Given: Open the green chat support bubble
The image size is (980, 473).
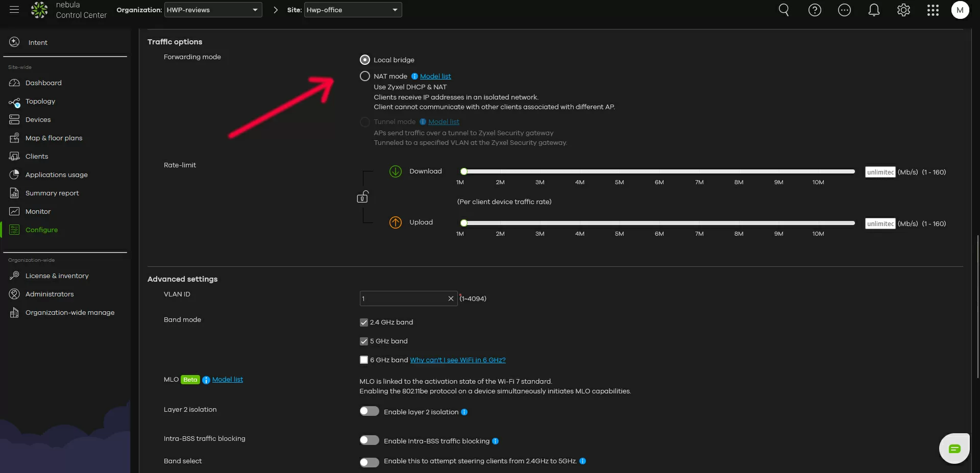Looking at the screenshot, I should tap(954, 449).
